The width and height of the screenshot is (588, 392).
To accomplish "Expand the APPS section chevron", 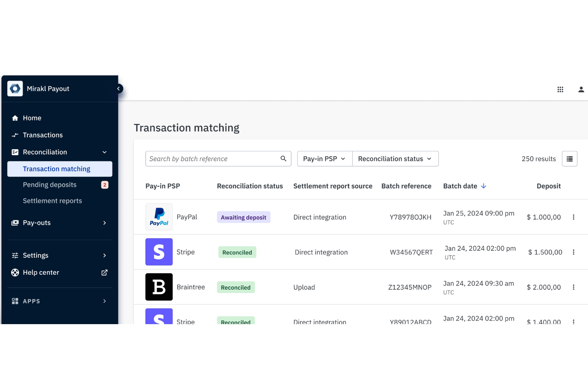I will tap(104, 301).
